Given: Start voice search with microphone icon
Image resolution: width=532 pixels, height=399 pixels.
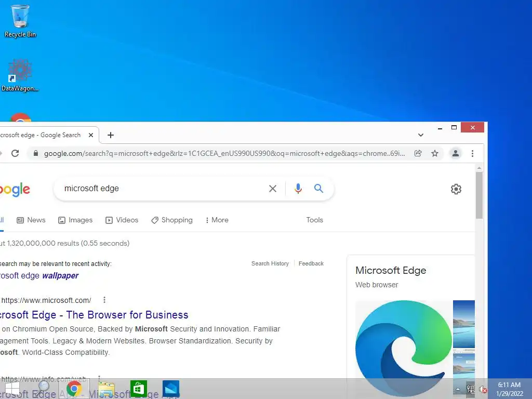Looking at the screenshot, I should pyautogui.click(x=298, y=189).
